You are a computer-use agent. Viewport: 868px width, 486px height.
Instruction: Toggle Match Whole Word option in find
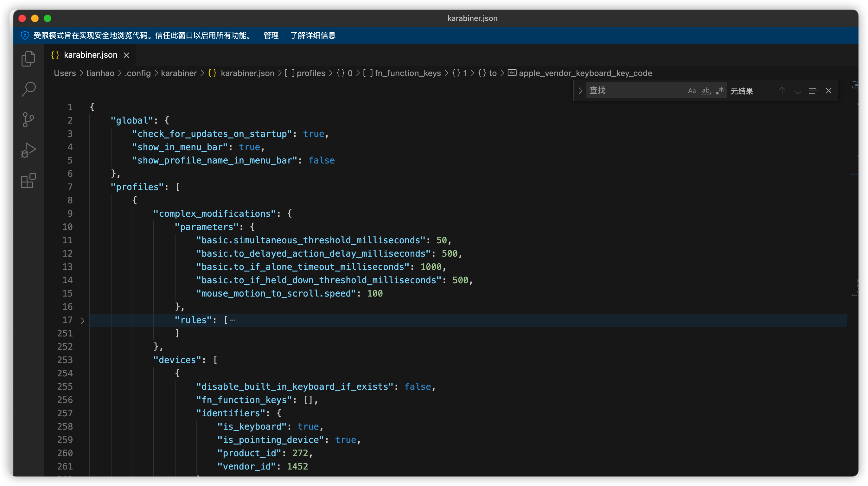[x=705, y=91]
